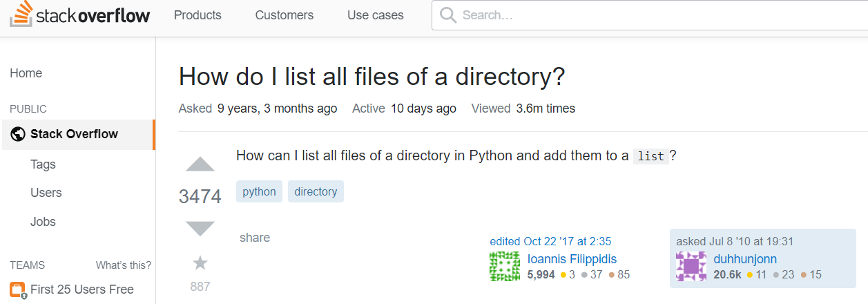Click the Teams briefcase icon
Image resolution: width=868 pixels, height=304 pixels.
pos(18,289)
